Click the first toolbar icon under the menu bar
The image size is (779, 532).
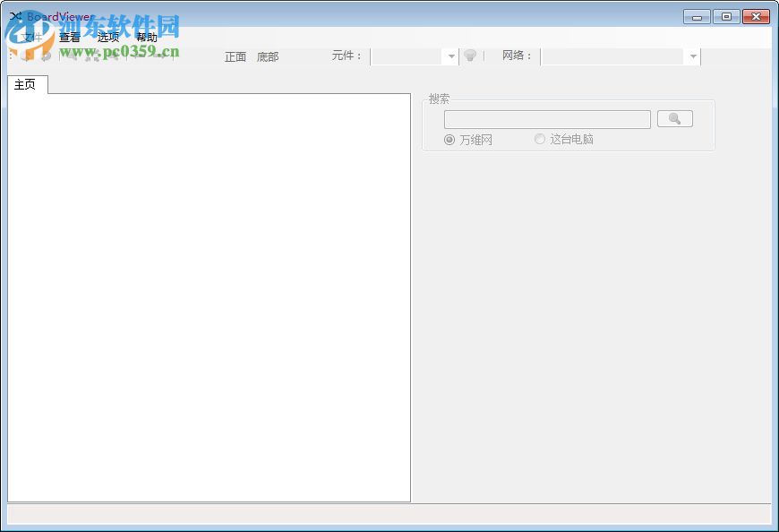[x=25, y=56]
